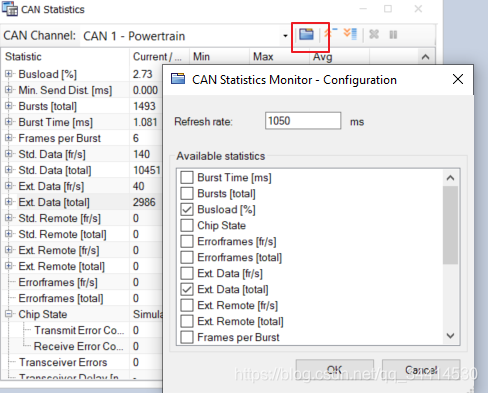Click the Configuration dialog title icon
The width and height of the screenshot is (488, 393).
(x=178, y=79)
